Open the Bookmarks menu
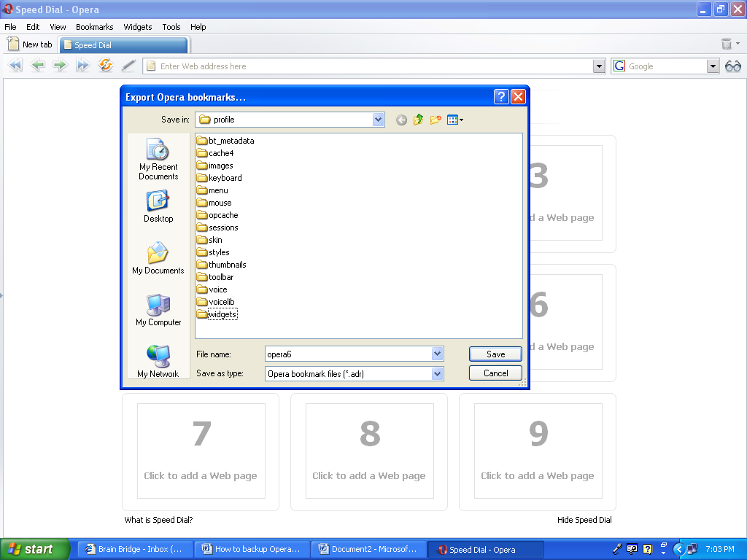747x560 pixels. (95, 27)
